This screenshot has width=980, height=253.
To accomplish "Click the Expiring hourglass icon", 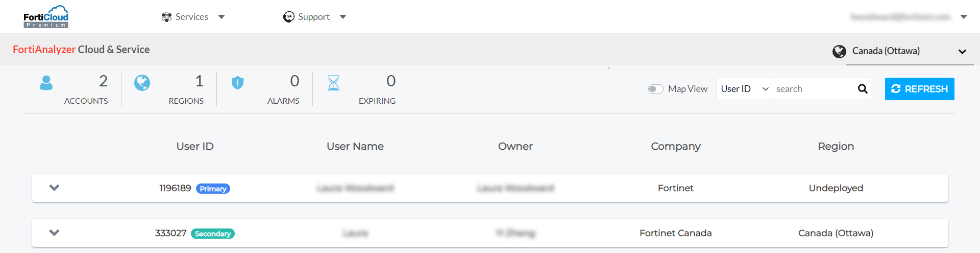I will click(333, 83).
